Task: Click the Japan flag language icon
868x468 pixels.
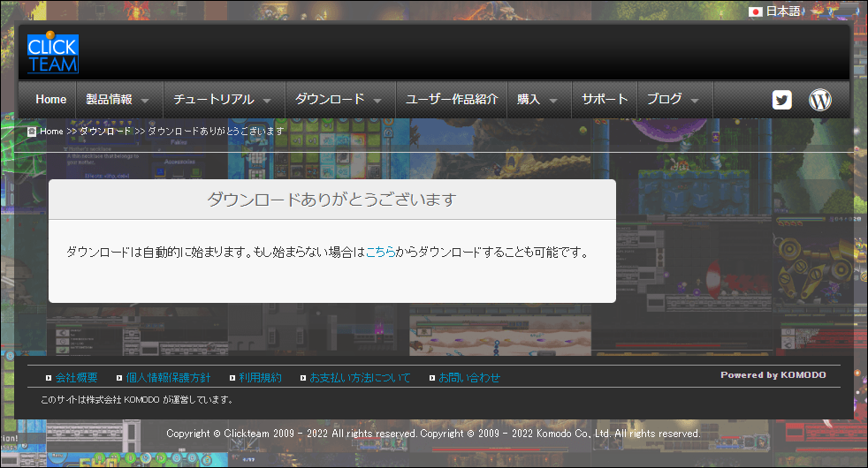Action: (755, 11)
